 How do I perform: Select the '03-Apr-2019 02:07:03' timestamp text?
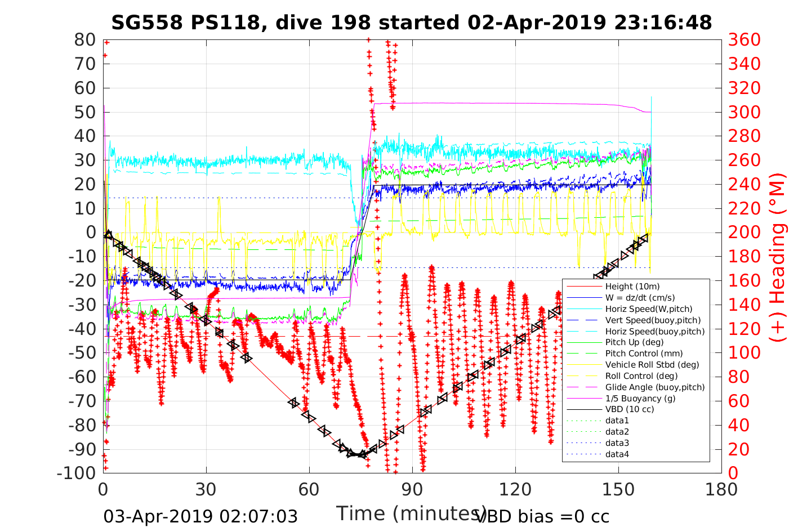(x=200, y=516)
